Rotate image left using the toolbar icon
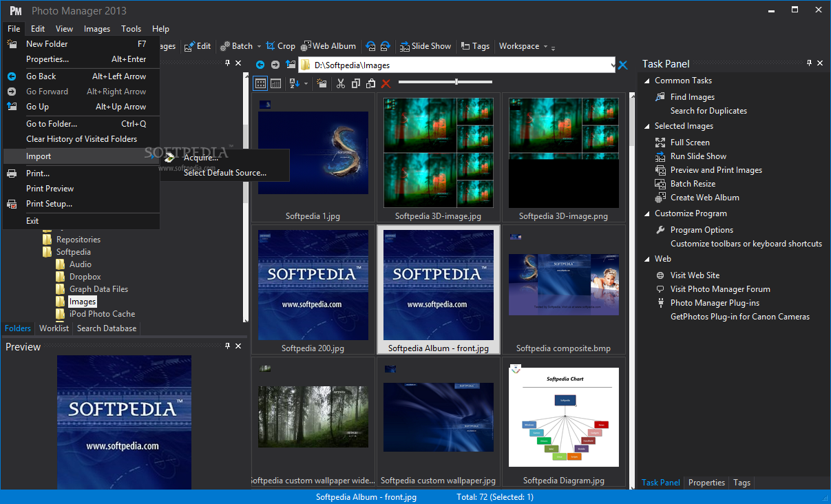Screen dimensions: 831x504 [x=371, y=46]
